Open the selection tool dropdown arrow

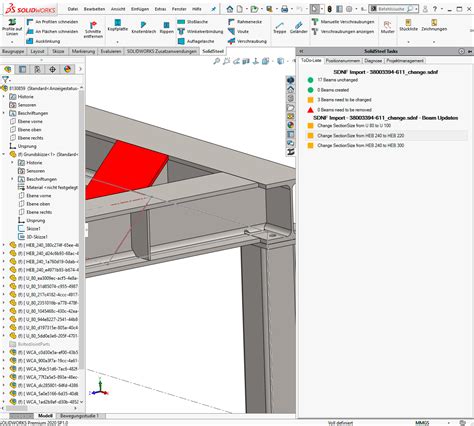click(322, 9)
